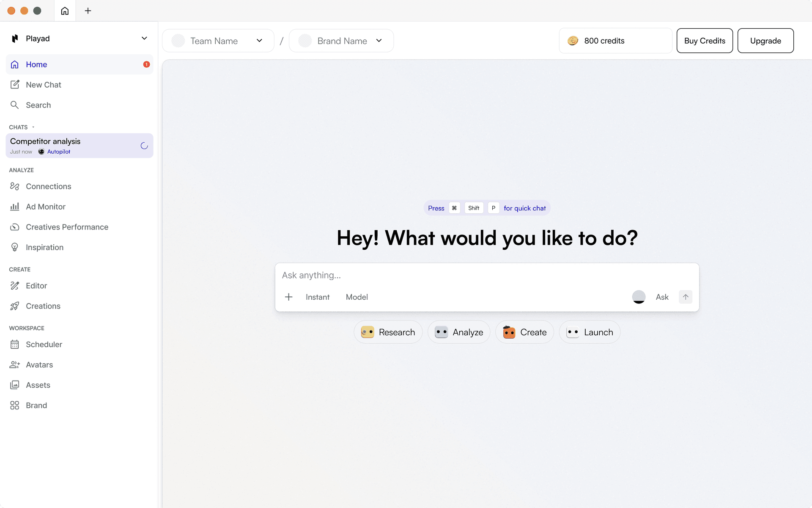Click the plus attachment icon in chat box
This screenshot has width=812, height=508.
289,297
